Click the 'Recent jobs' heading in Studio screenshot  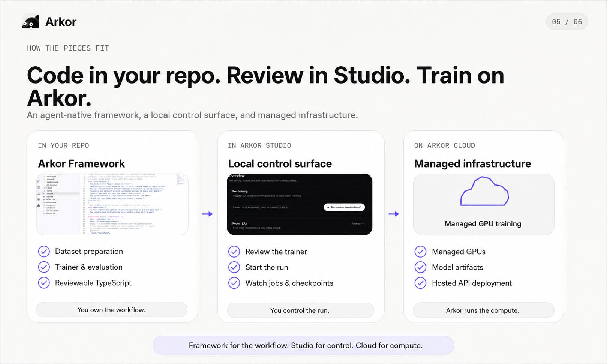pyautogui.click(x=240, y=223)
